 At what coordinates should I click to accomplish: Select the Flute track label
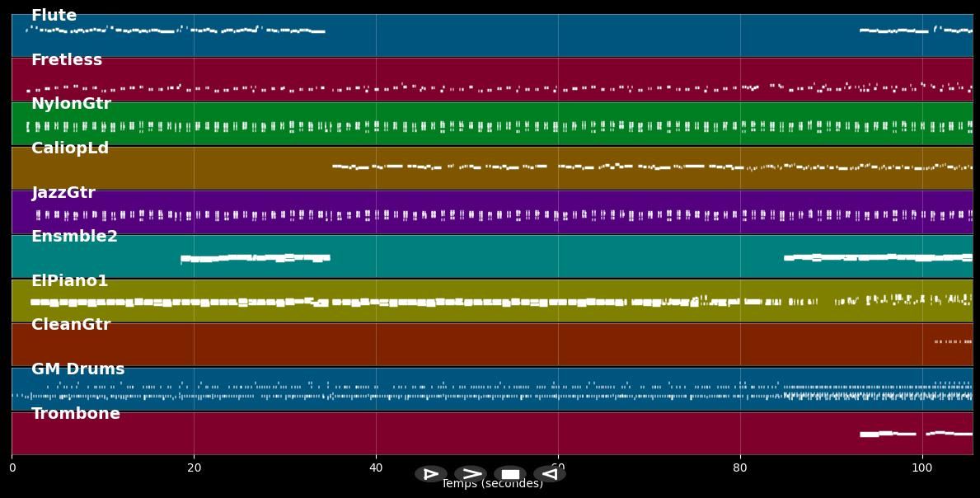pos(54,16)
